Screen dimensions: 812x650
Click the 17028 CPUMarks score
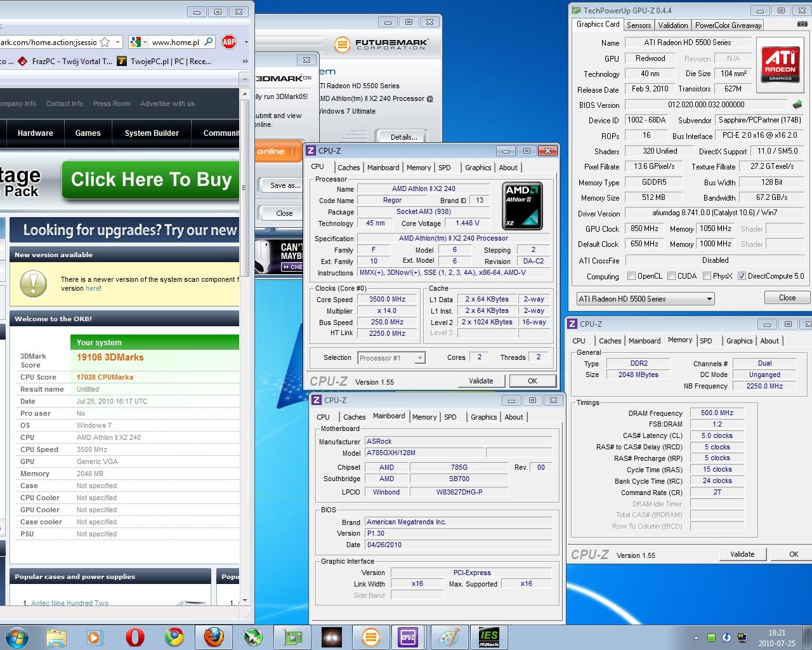click(105, 377)
